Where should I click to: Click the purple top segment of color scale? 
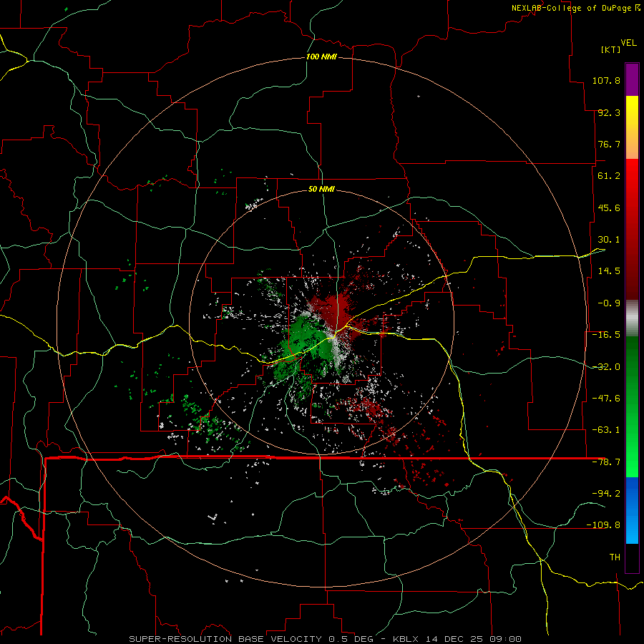(632, 79)
